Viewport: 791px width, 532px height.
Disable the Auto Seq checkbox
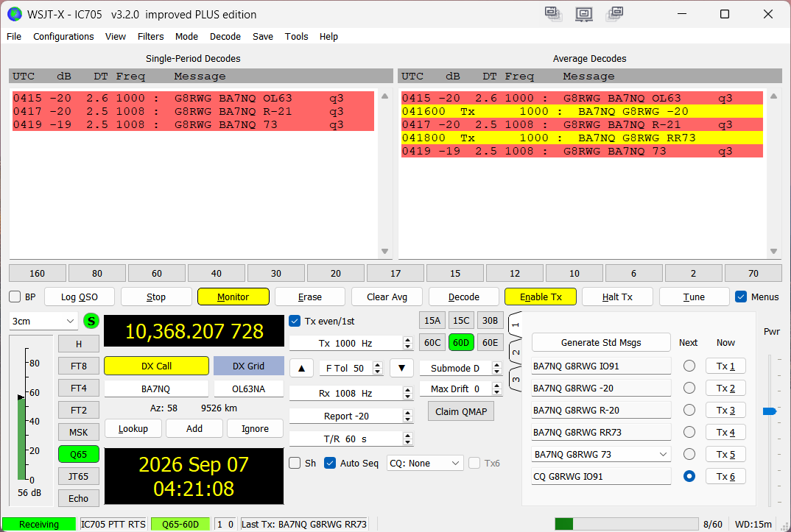coord(330,463)
